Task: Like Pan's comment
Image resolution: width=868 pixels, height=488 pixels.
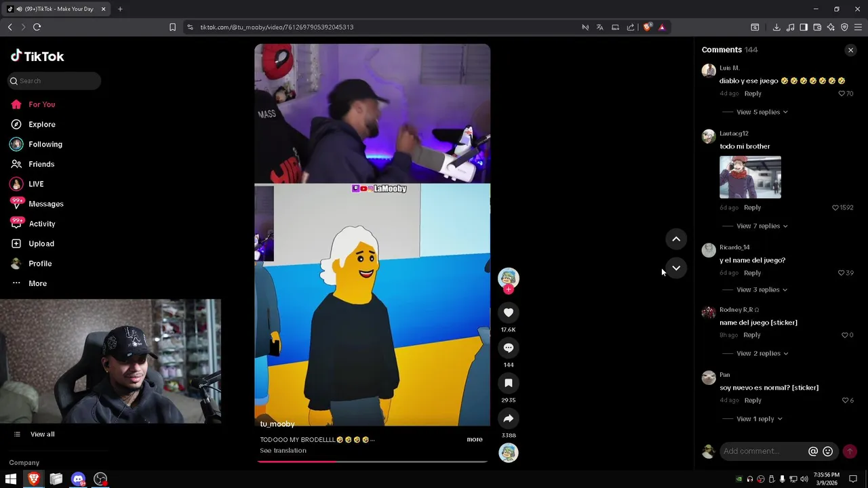Action: pyautogui.click(x=845, y=401)
